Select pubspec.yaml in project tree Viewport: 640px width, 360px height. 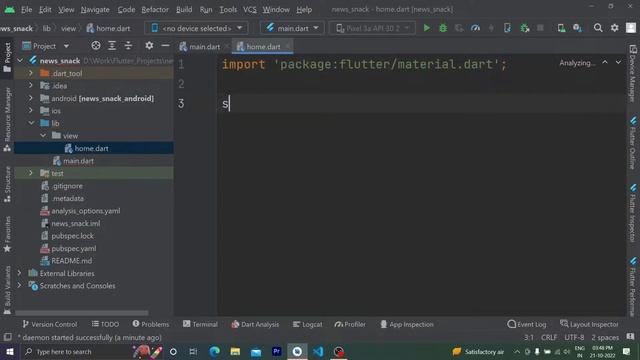74,248
